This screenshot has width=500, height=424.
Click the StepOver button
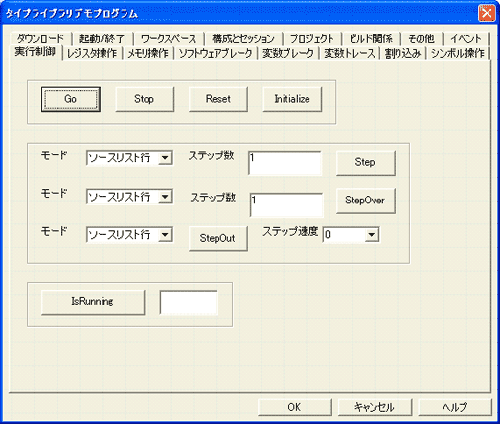point(366,200)
